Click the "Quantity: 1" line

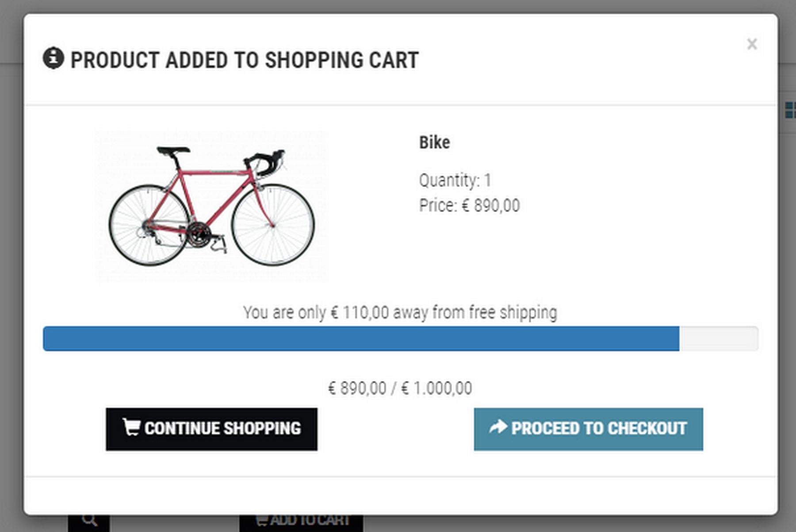pyautogui.click(x=455, y=180)
